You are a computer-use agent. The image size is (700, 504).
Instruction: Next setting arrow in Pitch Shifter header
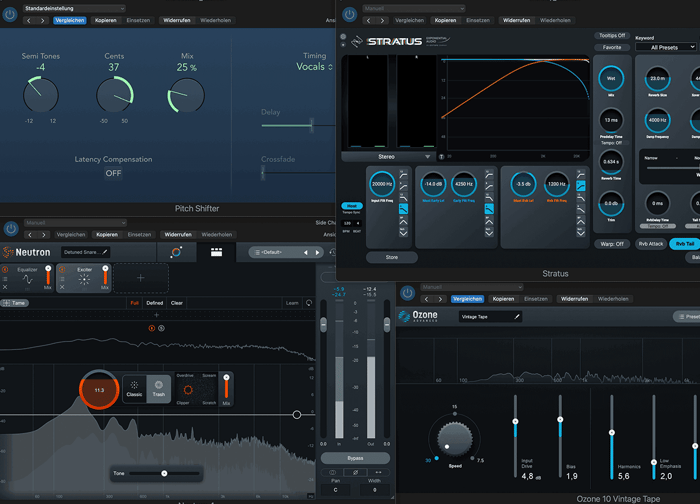click(x=42, y=21)
